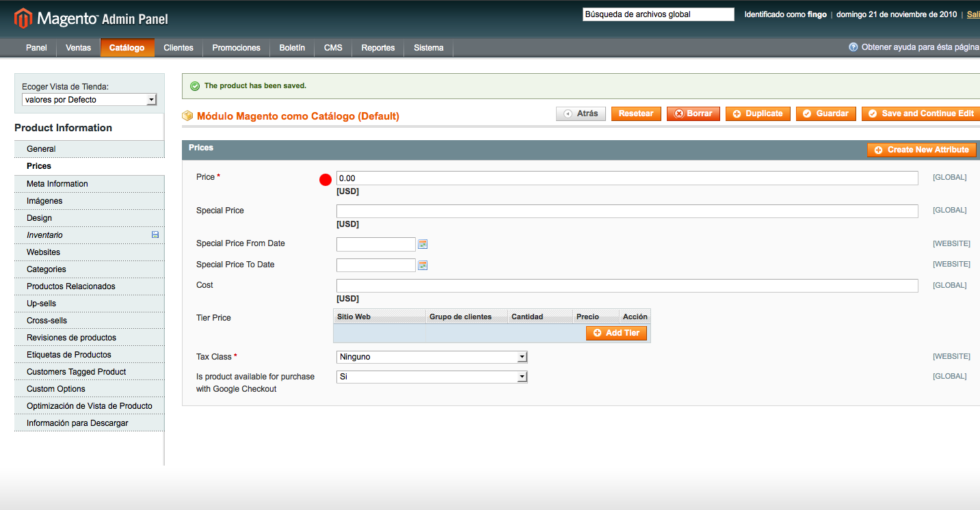
Task: Open the Meta Information tab
Action: point(90,184)
